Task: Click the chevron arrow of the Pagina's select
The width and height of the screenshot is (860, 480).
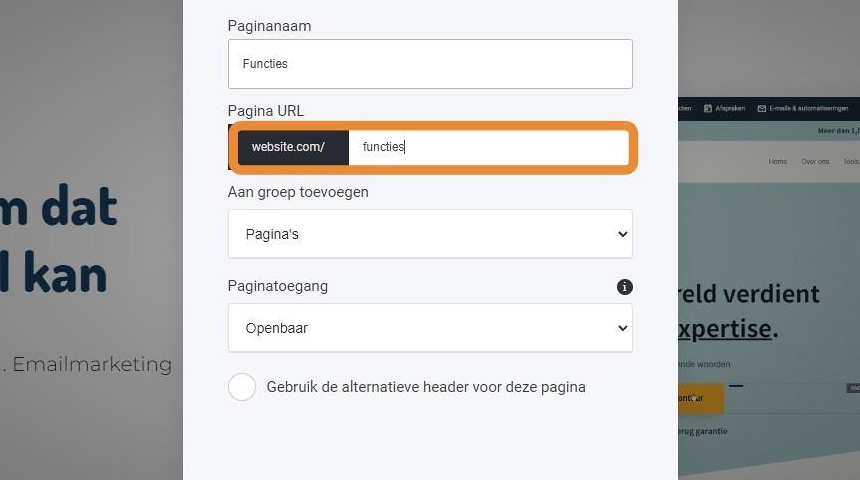Action: click(x=623, y=234)
